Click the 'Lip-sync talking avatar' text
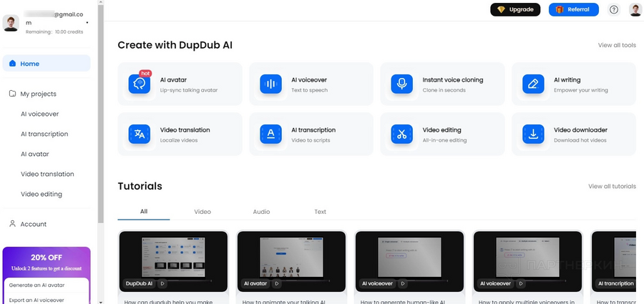This screenshot has width=644, height=304. (x=189, y=90)
